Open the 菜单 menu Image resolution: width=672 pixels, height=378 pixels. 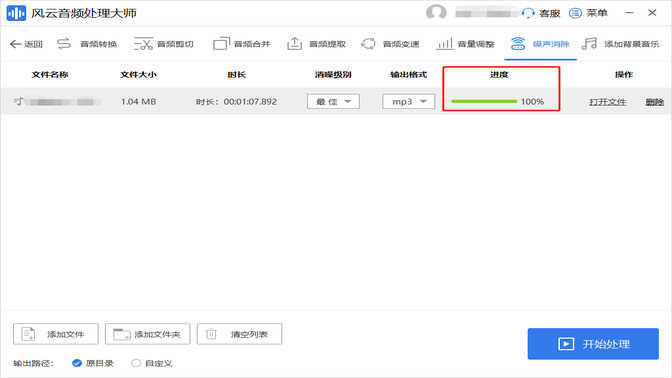click(588, 13)
